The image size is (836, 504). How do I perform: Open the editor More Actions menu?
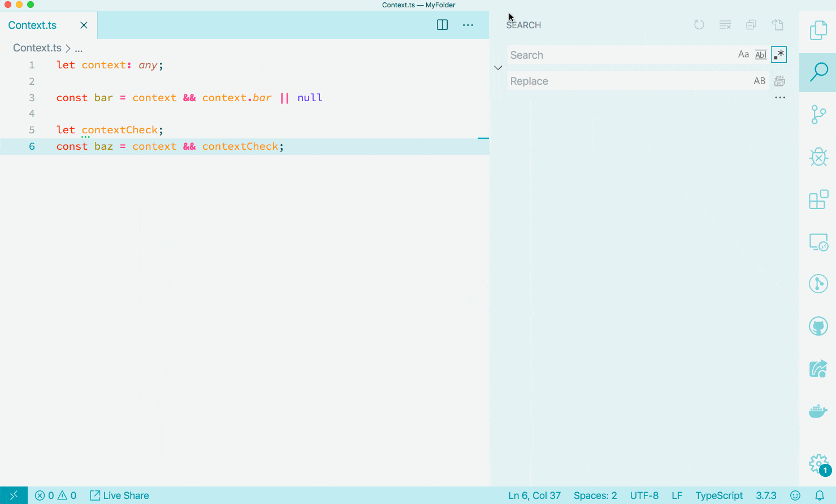coord(468,25)
